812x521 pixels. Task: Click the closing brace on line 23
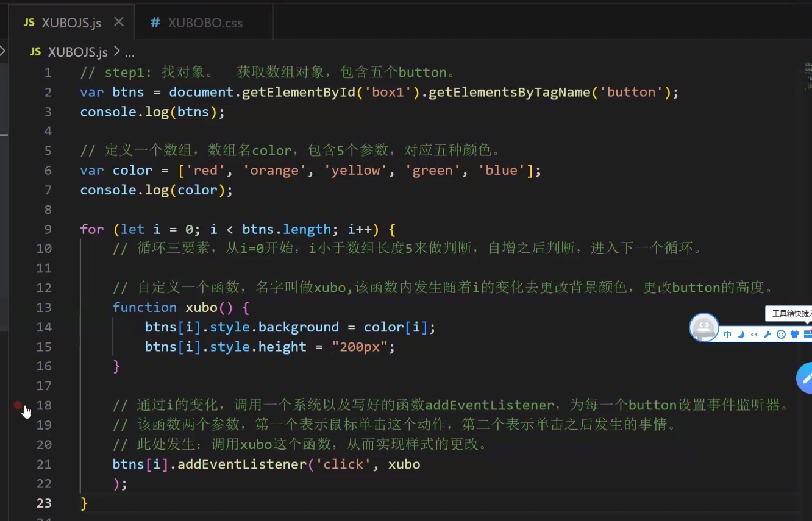click(84, 503)
